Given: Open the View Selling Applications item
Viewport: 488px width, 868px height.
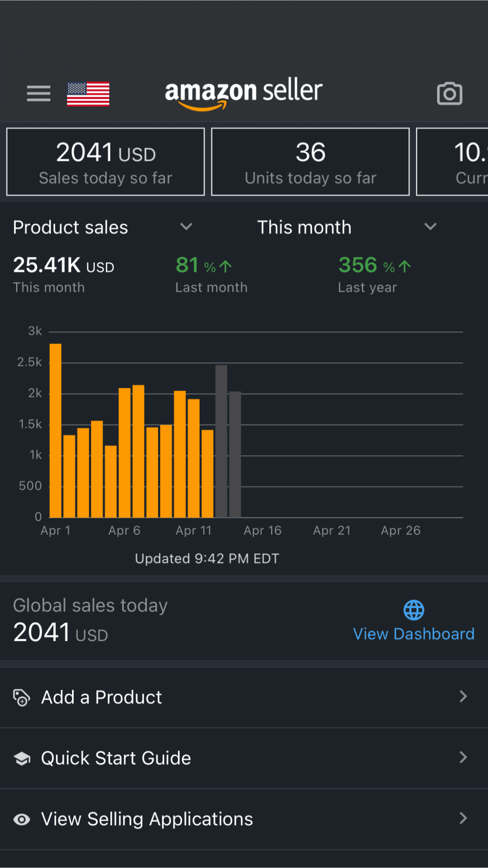Looking at the screenshot, I should pos(147,819).
